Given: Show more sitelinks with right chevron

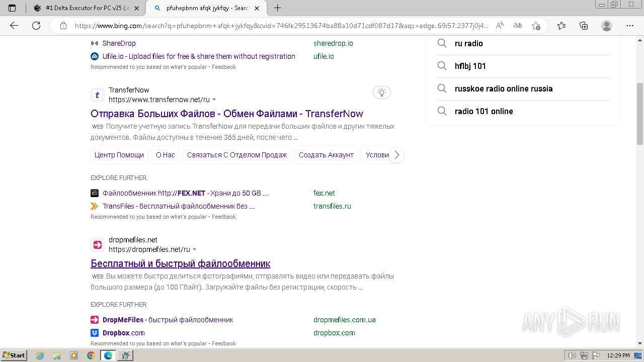Looking at the screenshot, I should point(396,155).
